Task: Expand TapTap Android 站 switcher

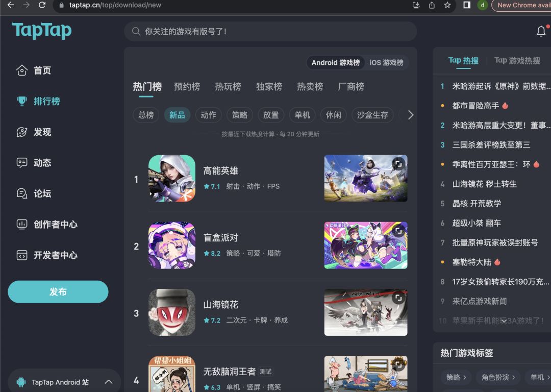Action: [109, 382]
